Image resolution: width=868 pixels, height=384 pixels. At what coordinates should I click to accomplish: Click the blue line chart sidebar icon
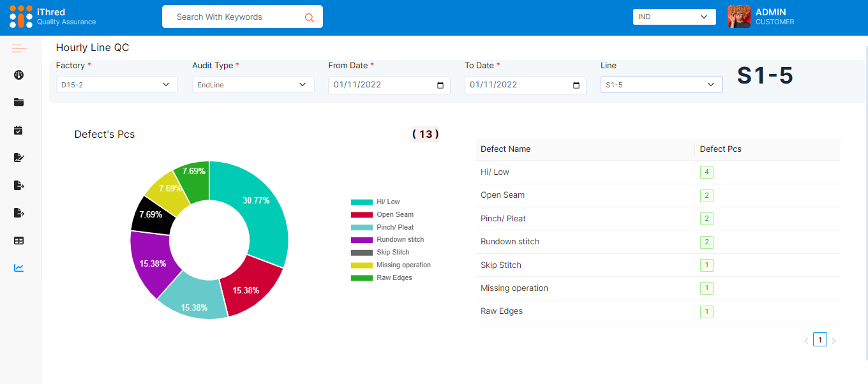coord(19,268)
